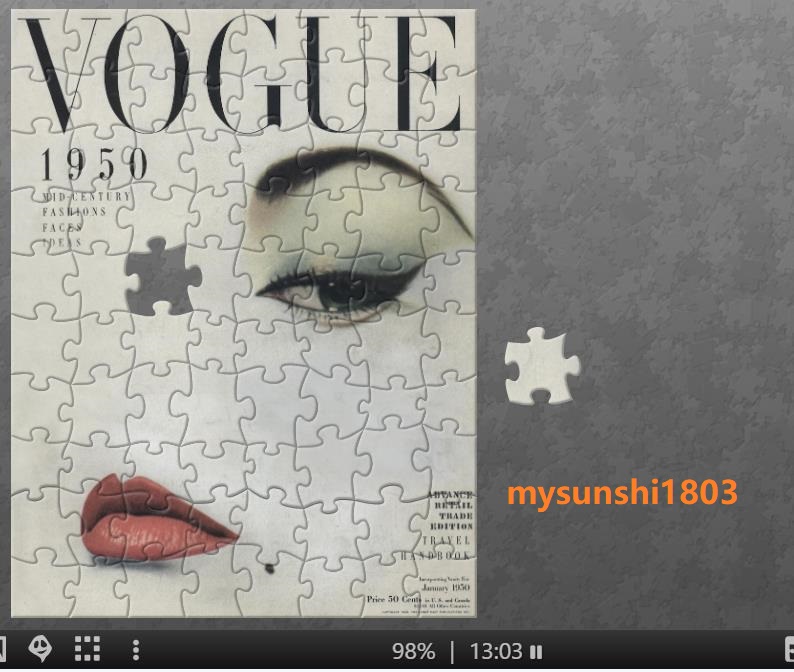Viewport: 794px width, 672px height.
Task: Click the 98% completion indicator
Action: tap(413, 652)
